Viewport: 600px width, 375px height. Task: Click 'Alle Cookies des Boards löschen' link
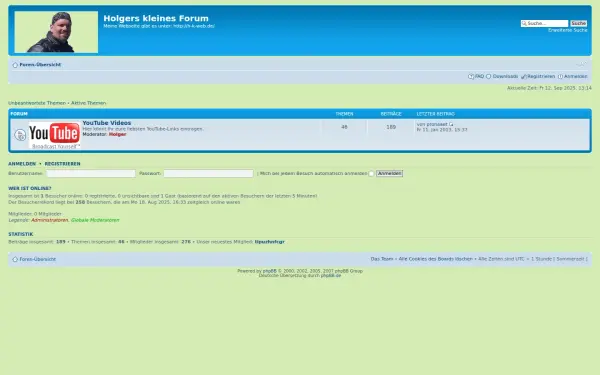pos(435,259)
